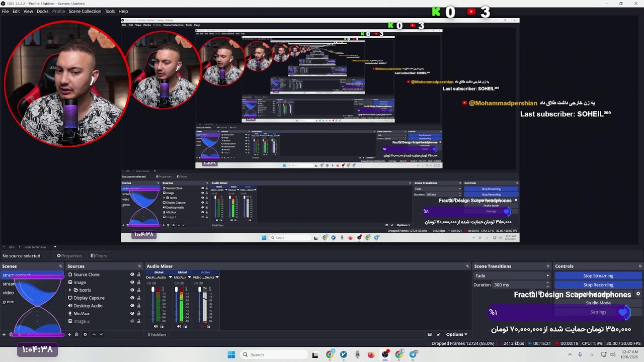Move source up with the up arrow
This screenshot has width=644, height=362.
[94, 334]
